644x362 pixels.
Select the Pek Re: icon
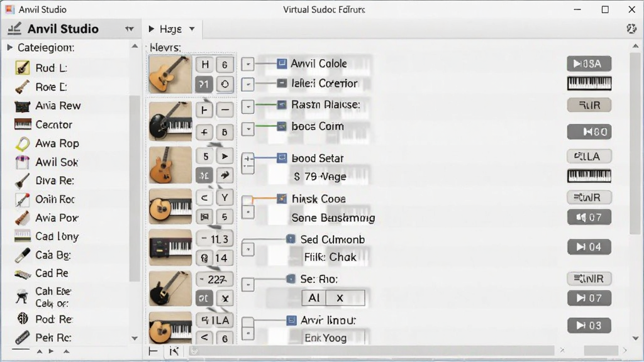23,337
